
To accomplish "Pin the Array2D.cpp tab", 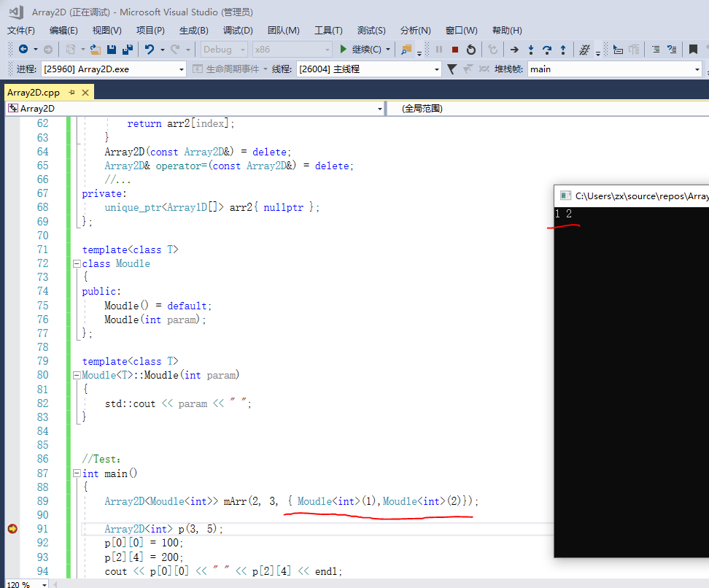I will (x=71, y=92).
